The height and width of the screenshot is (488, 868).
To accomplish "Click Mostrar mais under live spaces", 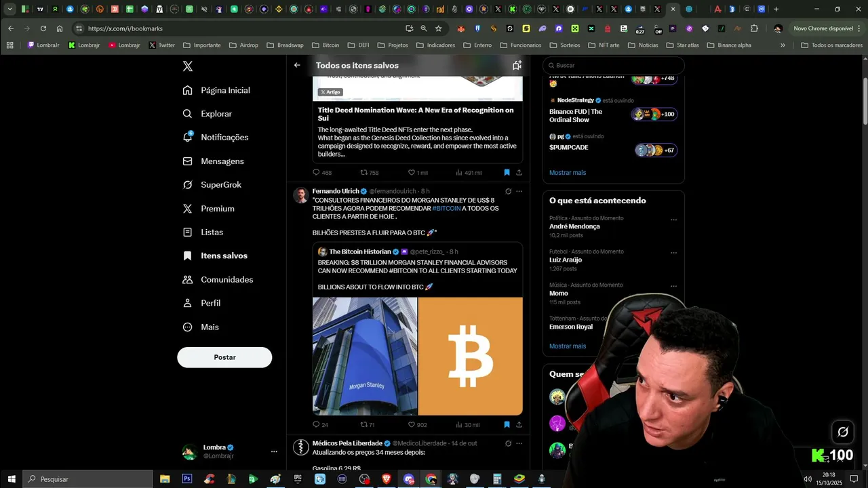I will tap(568, 173).
